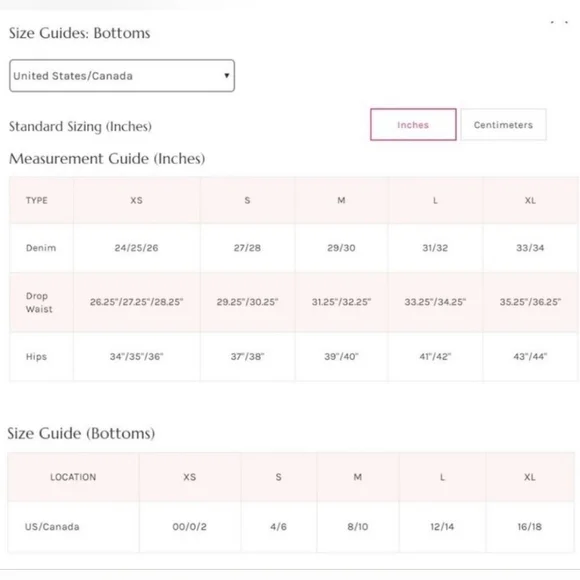Image resolution: width=580 pixels, height=580 pixels.
Task: Click the Hips 43"/44" cell
Action: (x=530, y=357)
